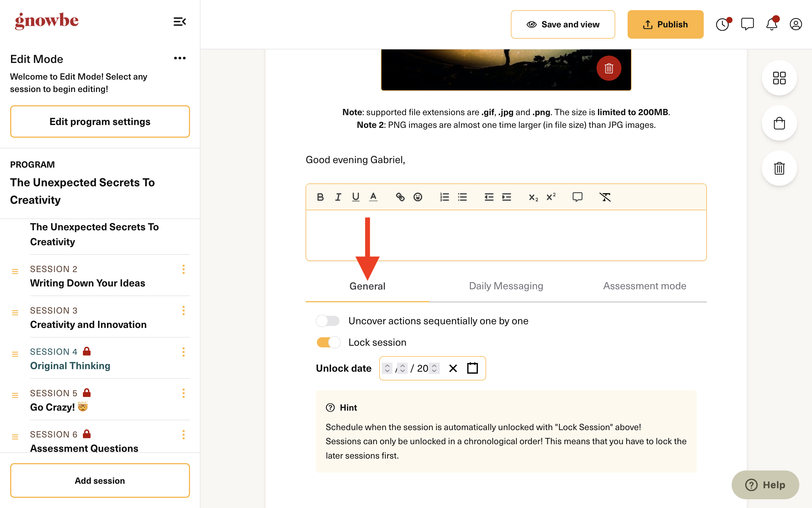Screen dimensions: 812x508
Task: Open Session 6 three-dot options menu
Action: (183, 435)
